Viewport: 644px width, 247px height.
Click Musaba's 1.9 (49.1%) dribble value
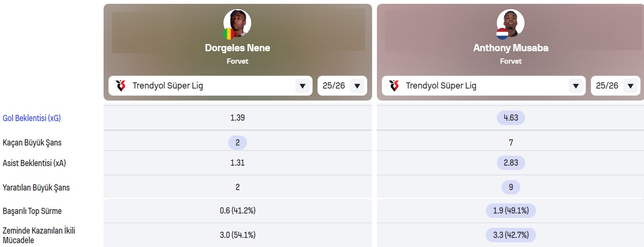pos(511,211)
